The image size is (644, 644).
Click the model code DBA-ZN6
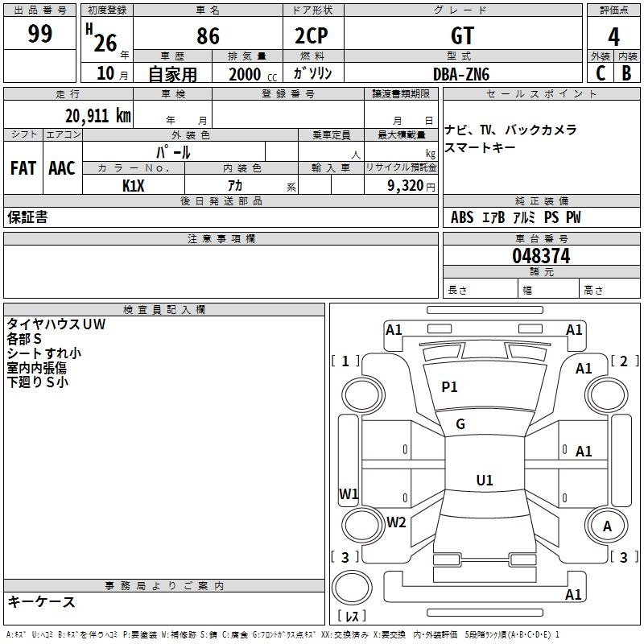point(461,74)
